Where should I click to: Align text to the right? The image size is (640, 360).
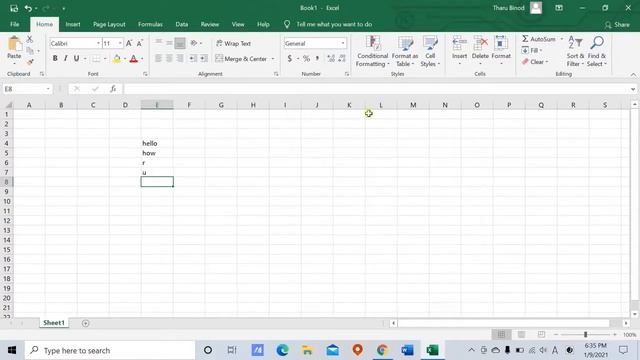pos(180,58)
